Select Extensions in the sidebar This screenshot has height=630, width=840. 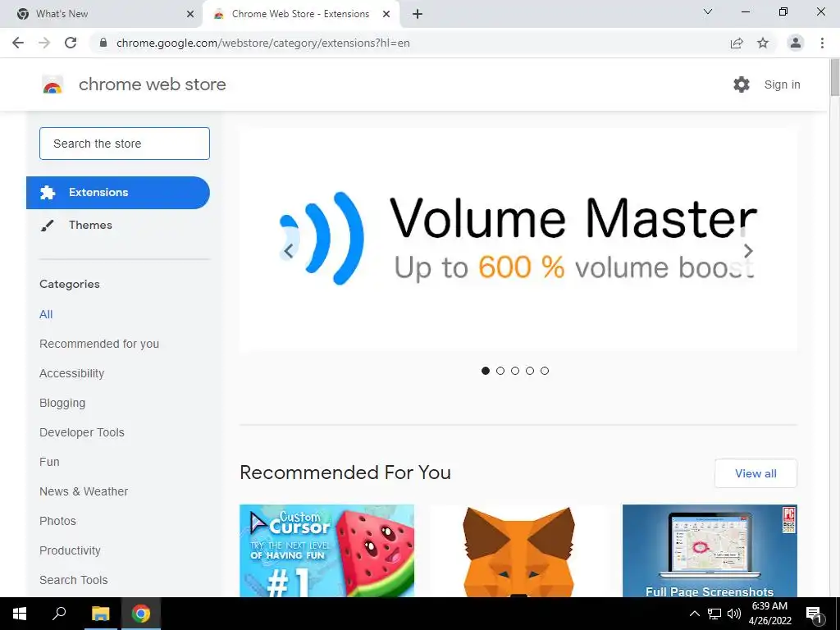point(118,192)
